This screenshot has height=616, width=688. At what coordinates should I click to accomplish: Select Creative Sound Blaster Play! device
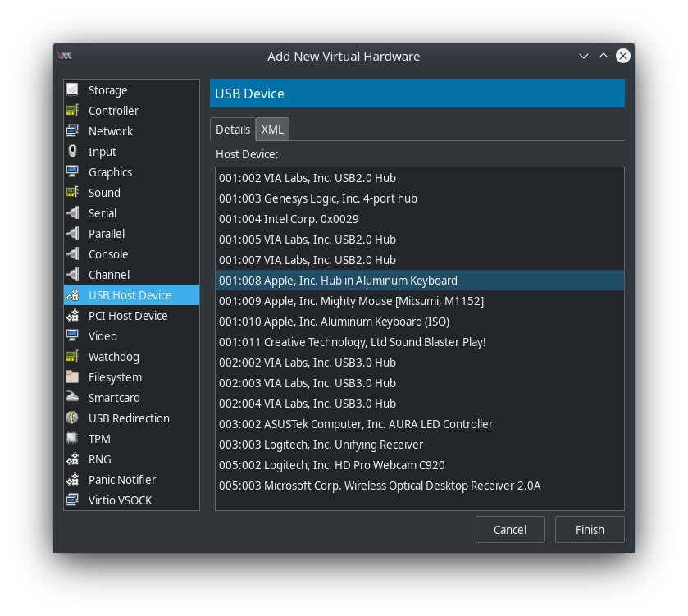click(420, 342)
